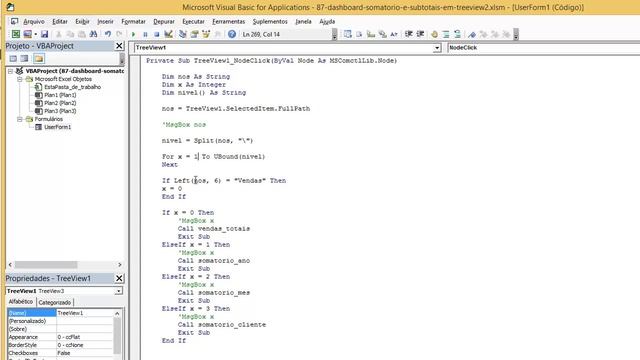The height and width of the screenshot is (360, 640).
Task: Select Plan3 (Plan3) sheet module
Action: pyautogui.click(x=60, y=111)
